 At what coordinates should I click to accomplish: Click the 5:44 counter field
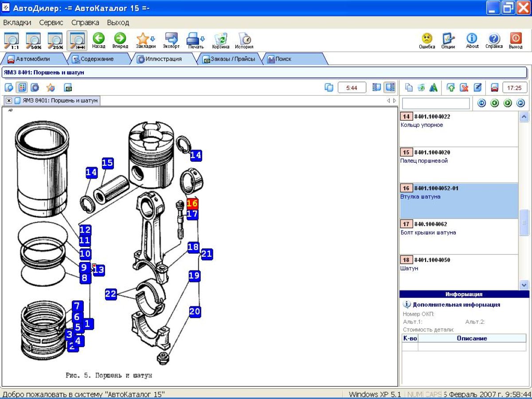point(352,88)
